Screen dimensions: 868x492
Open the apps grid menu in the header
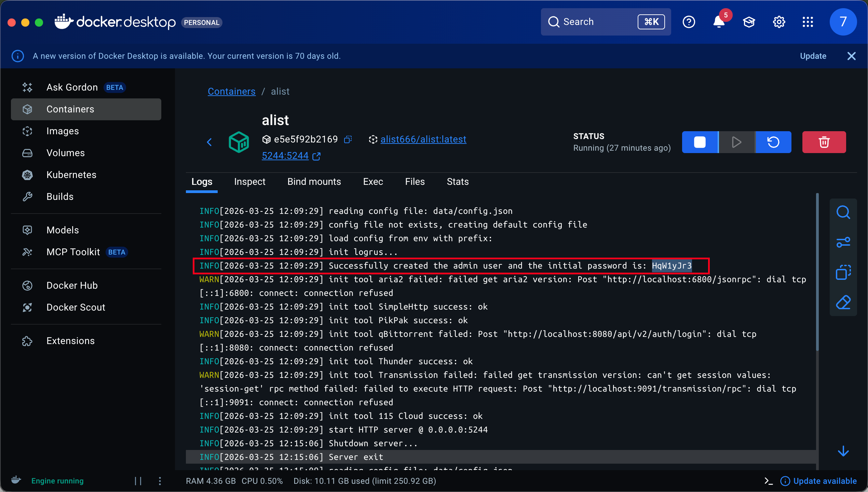[808, 22]
